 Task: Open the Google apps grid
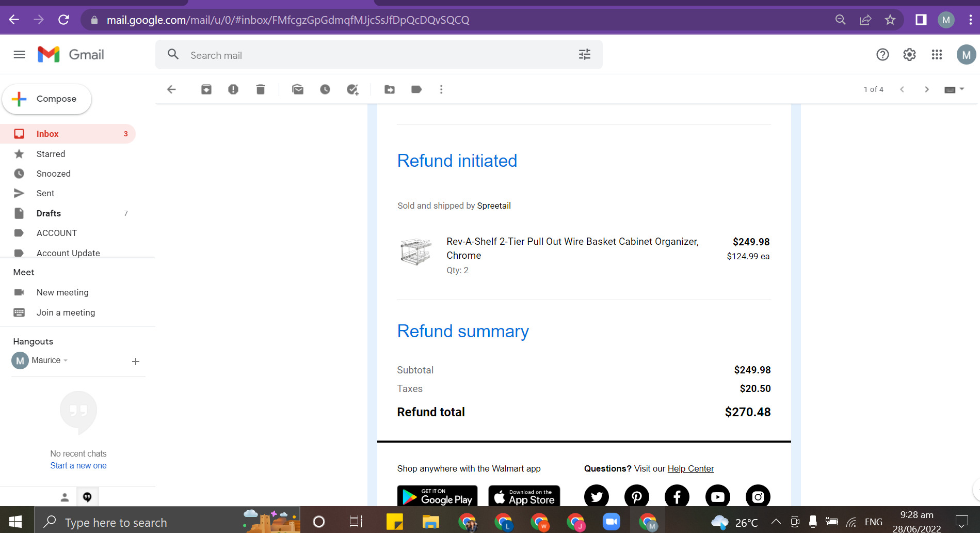click(x=937, y=55)
